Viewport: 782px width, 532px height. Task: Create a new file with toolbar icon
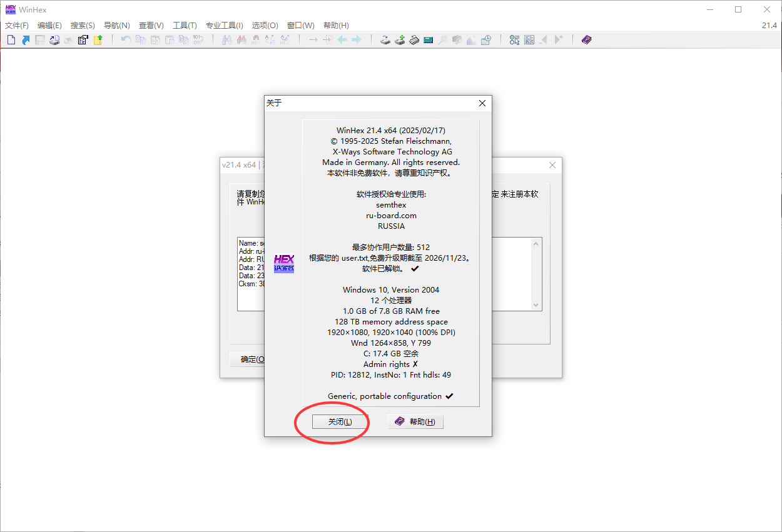point(11,39)
